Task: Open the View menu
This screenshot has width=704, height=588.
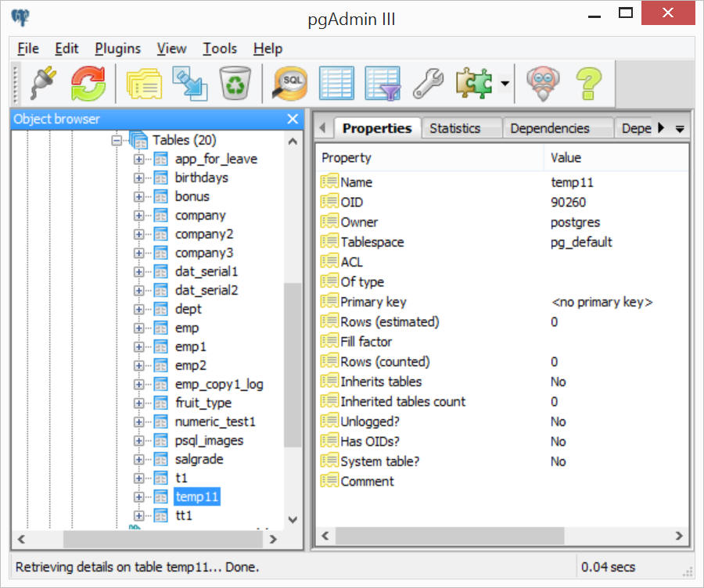Action: click(171, 48)
